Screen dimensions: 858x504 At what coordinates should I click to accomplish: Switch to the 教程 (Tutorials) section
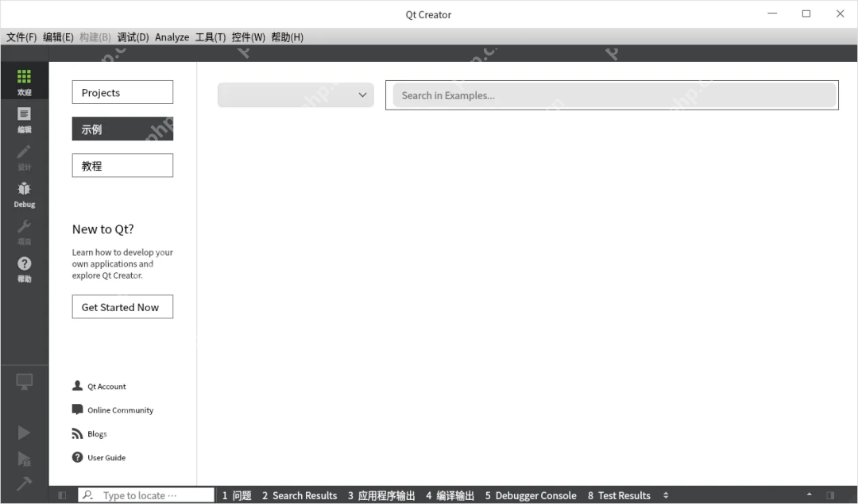coord(122,165)
